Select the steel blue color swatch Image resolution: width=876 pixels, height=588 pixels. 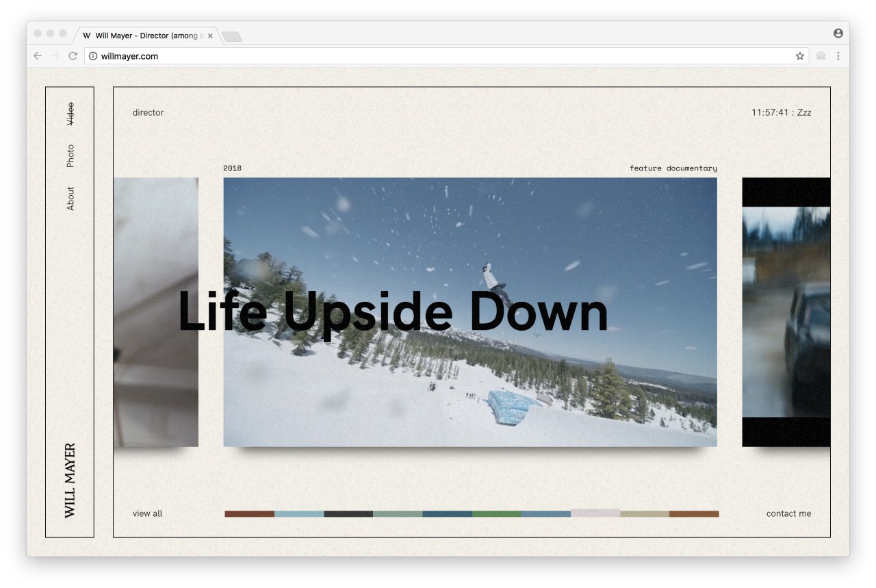click(546, 513)
